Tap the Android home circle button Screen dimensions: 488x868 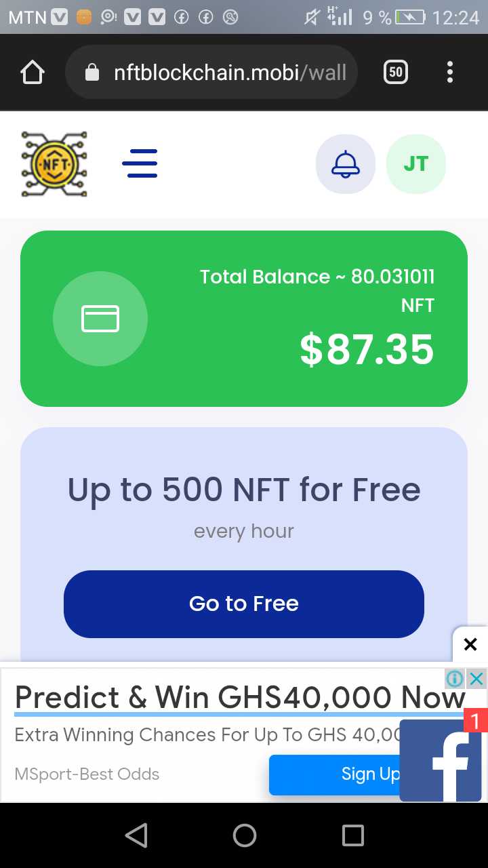point(245,835)
